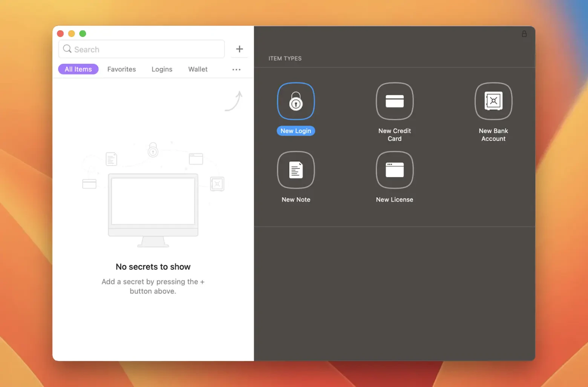Click the lock icon at top right

pos(524,34)
